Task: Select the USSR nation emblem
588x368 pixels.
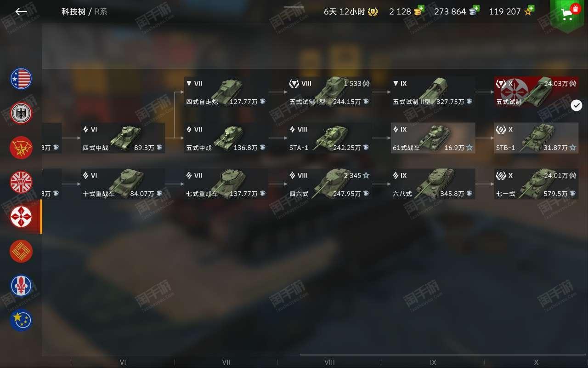Action: coord(21,148)
